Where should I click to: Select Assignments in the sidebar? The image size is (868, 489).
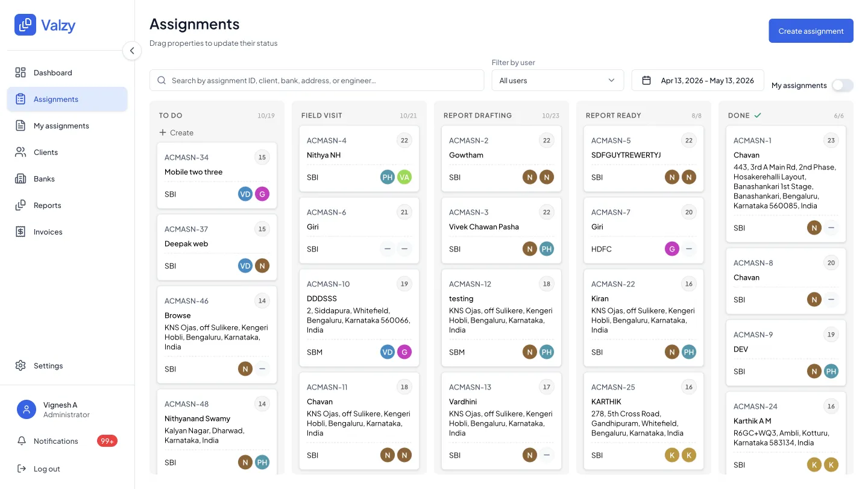68,99
